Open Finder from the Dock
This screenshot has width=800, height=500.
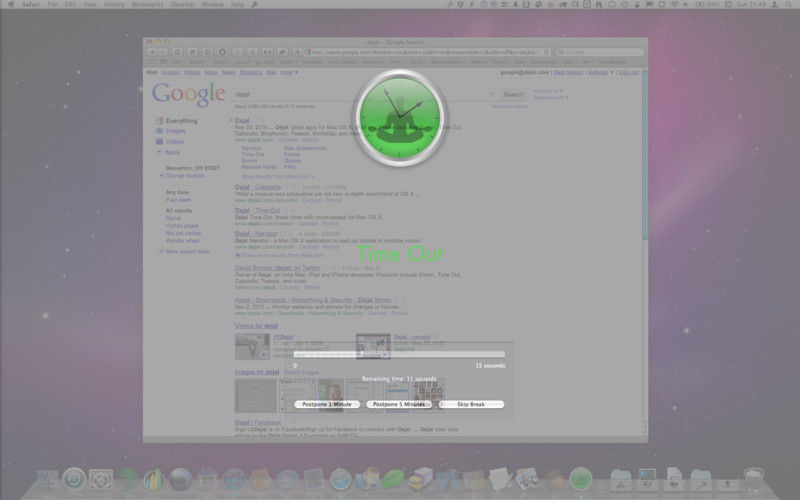[47, 479]
